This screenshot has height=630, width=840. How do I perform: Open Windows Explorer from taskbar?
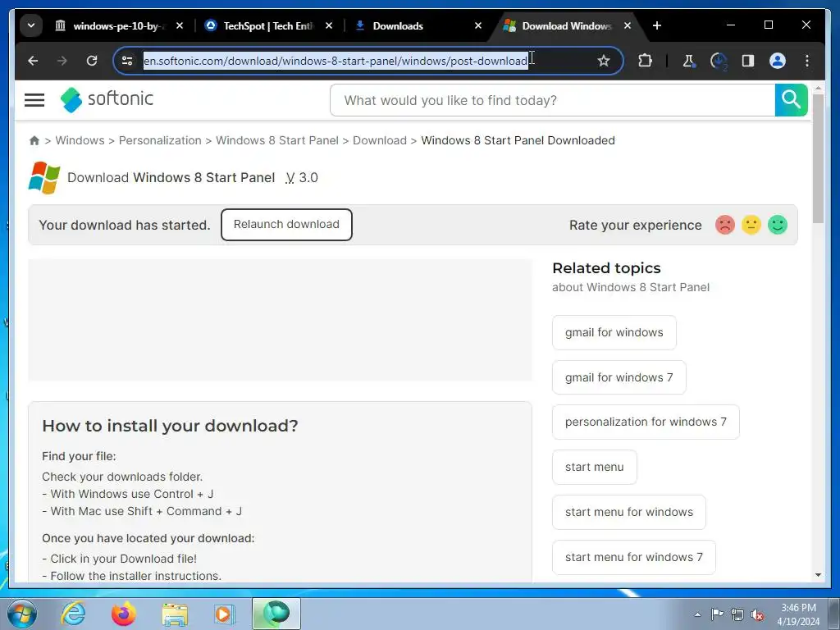(175, 614)
